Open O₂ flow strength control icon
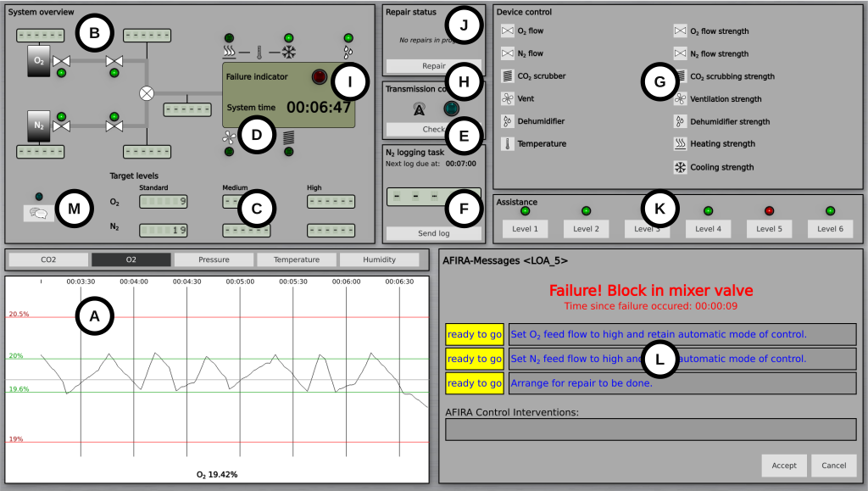 [x=681, y=31]
